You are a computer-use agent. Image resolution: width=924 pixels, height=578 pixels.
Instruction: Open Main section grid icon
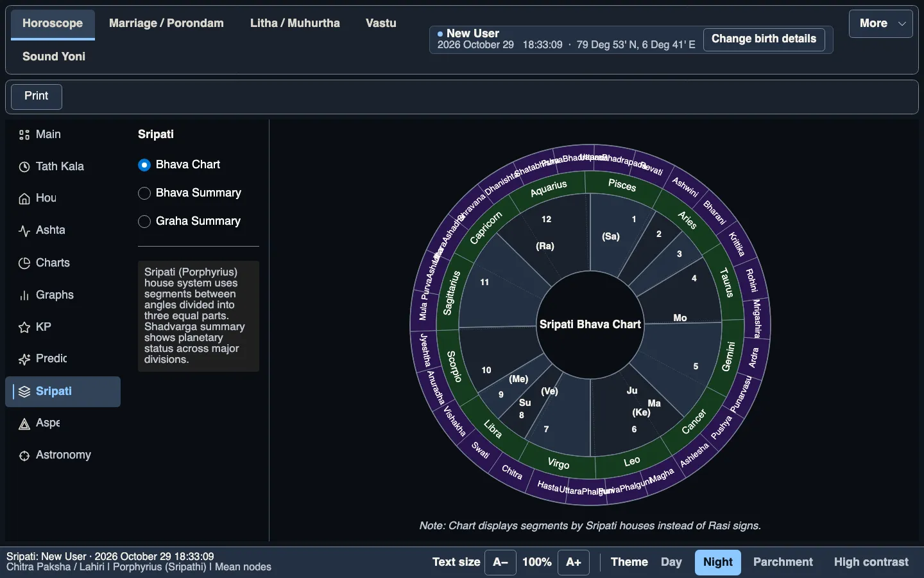coord(24,135)
